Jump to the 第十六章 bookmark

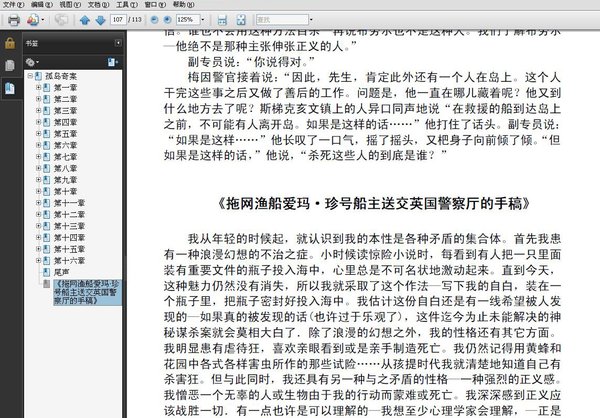pyautogui.click(x=69, y=260)
